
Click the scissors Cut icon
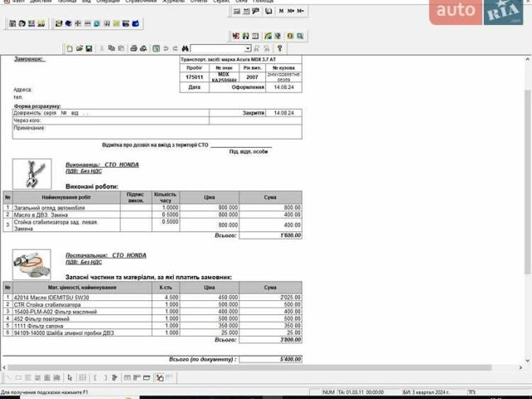tap(101, 49)
